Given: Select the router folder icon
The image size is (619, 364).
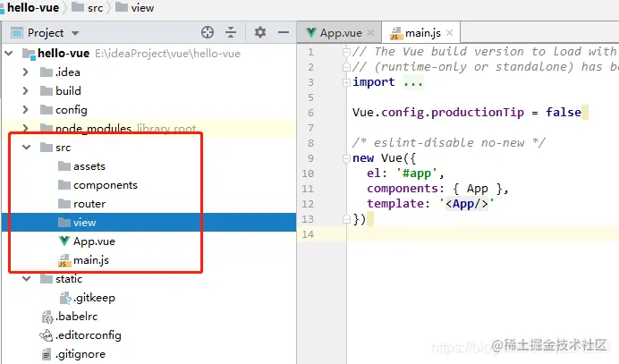Looking at the screenshot, I should tap(64, 203).
